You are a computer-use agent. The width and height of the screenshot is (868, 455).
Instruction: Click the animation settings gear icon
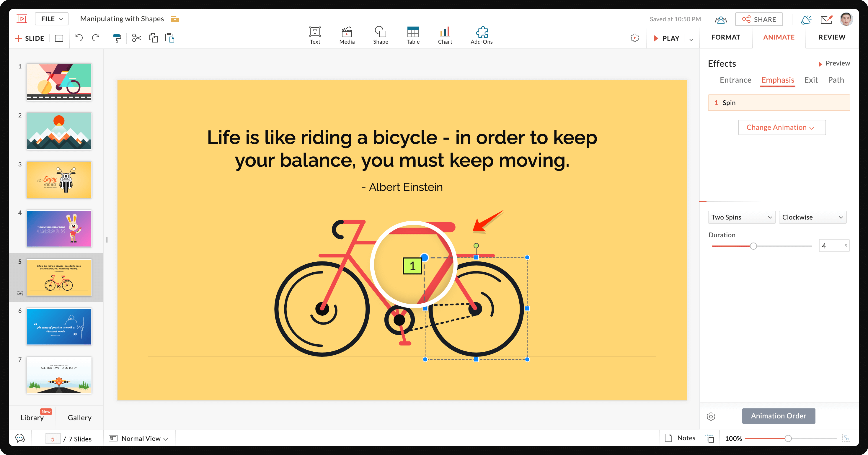[711, 416]
